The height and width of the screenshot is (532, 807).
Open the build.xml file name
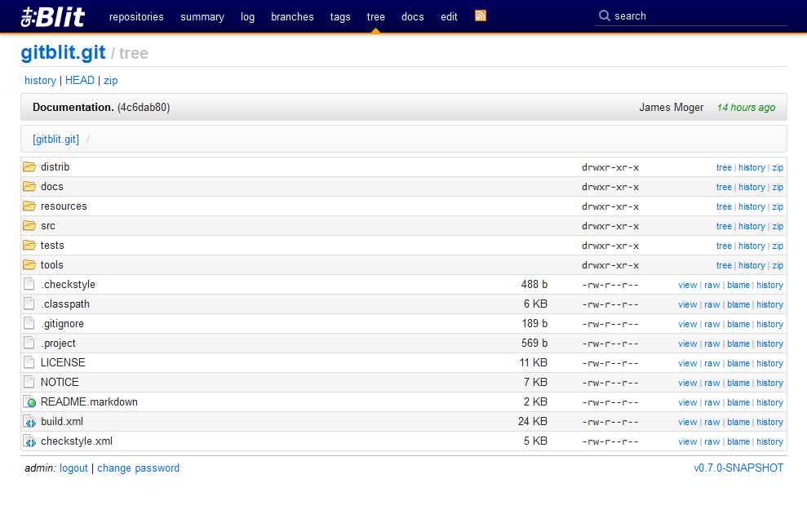(x=62, y=421)
